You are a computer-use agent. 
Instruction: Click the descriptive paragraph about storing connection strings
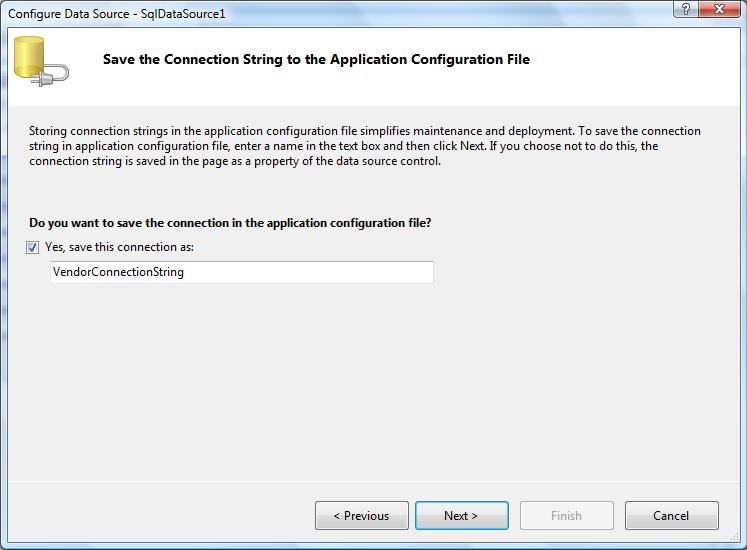364,146
